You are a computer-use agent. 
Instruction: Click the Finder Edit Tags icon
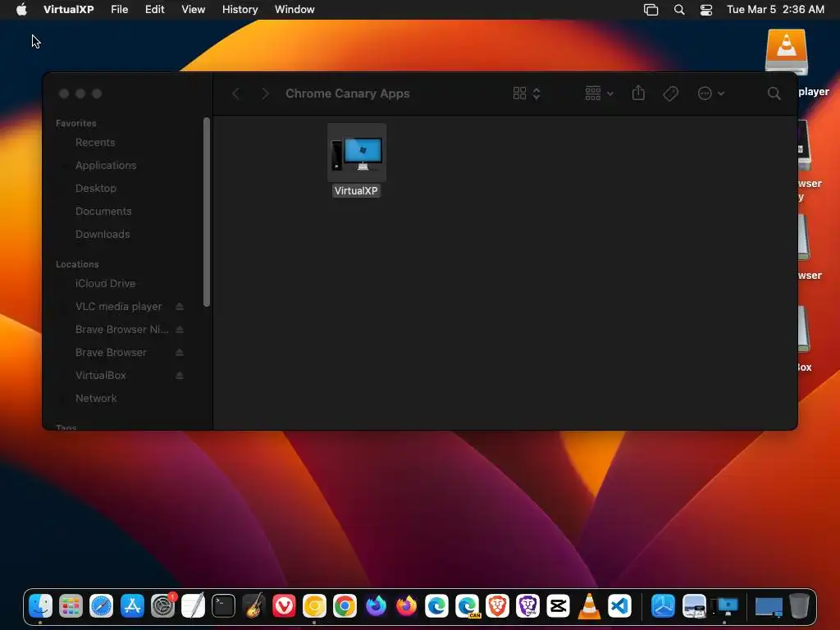tap(671, 94)
